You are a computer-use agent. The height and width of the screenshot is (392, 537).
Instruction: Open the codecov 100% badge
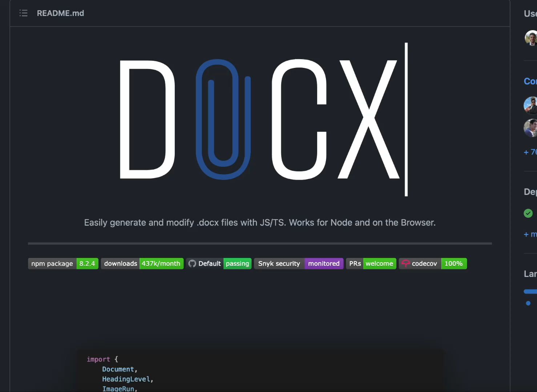pos(433,264)
